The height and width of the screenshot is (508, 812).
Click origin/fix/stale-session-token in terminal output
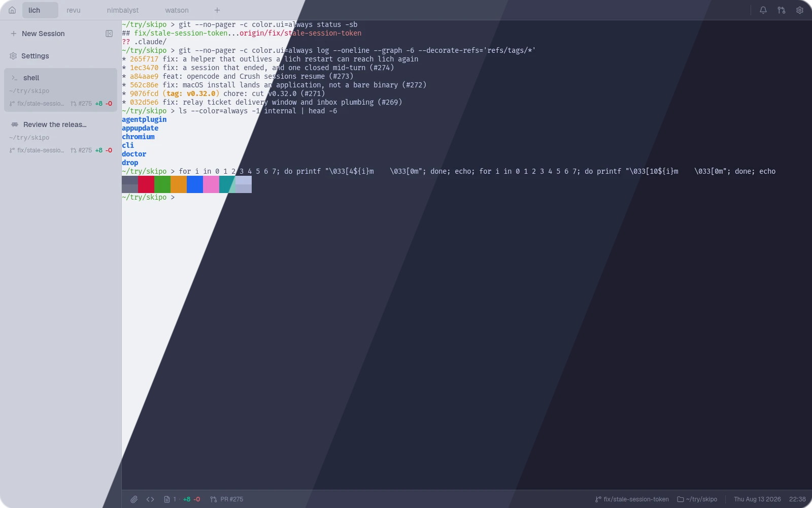[x=300, y=33]
